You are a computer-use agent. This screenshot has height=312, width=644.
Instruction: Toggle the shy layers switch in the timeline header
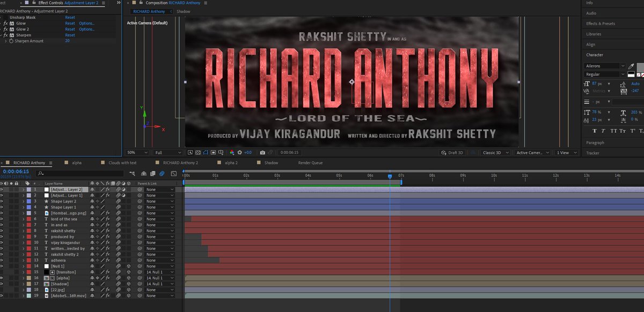click(144, 173)
